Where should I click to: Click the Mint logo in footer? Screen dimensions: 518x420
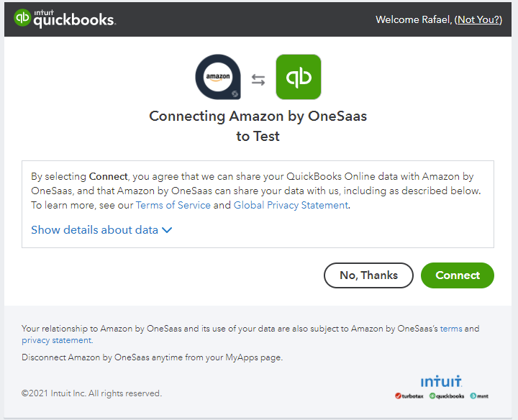pyautogui.click(x=479, y=396)
